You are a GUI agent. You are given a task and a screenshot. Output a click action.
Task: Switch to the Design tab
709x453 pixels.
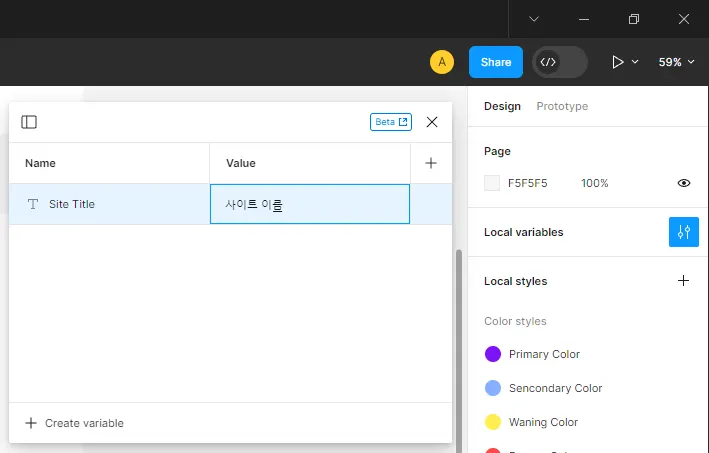(502, 106)
